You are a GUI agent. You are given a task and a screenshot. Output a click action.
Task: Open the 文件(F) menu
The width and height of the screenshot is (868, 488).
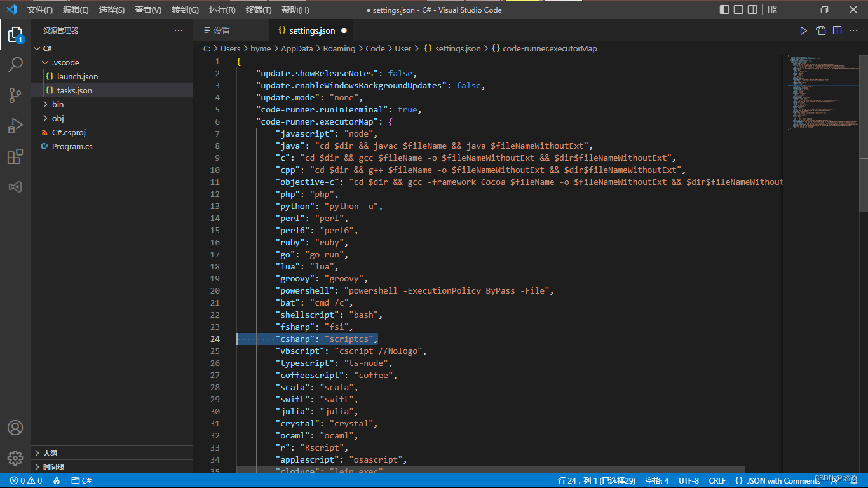(39, 10)
